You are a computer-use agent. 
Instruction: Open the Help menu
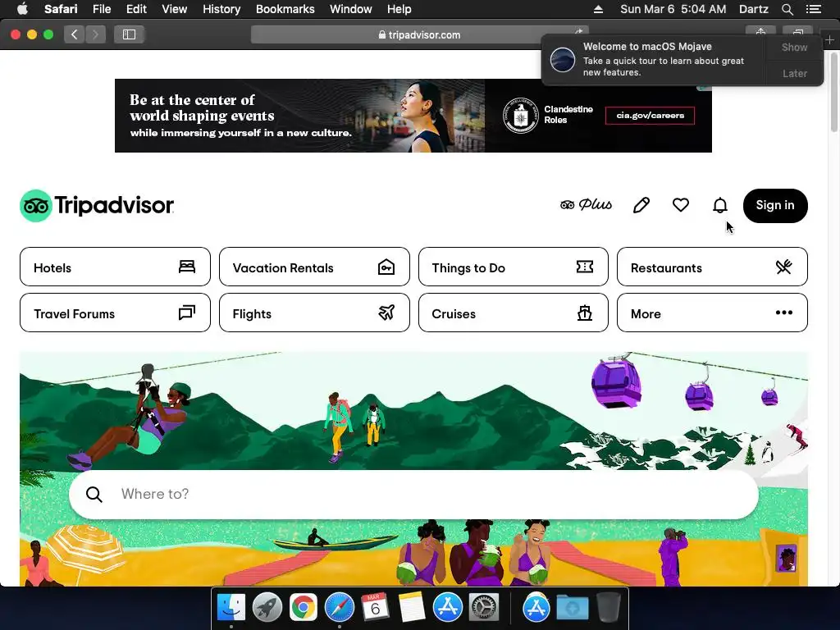(x=399, y=9)
